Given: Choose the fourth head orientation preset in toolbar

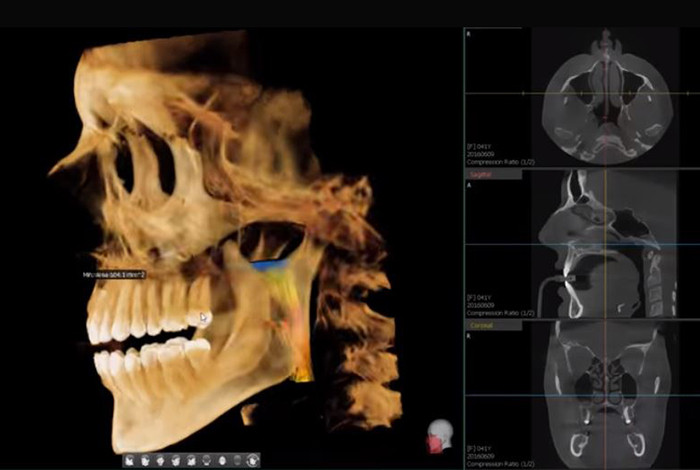Looking at the screenshot, I should point(176,461).
